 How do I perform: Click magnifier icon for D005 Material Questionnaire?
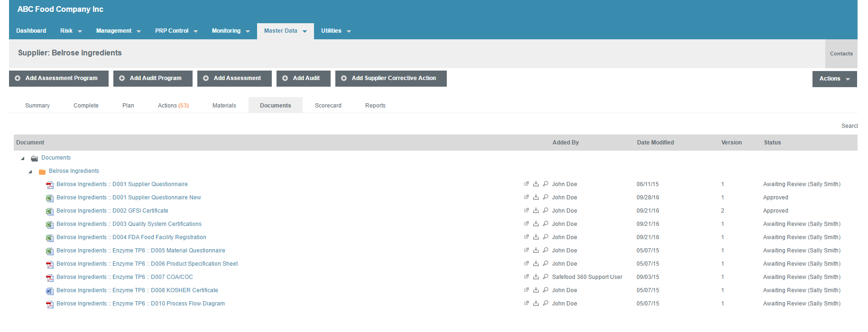pyautogui.click(x=545, y=250)
